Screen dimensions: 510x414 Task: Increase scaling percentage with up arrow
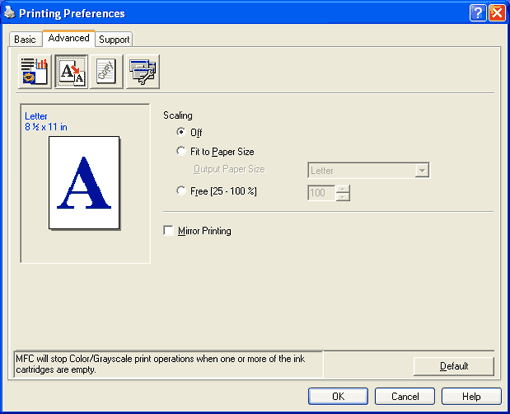[343, 189]
